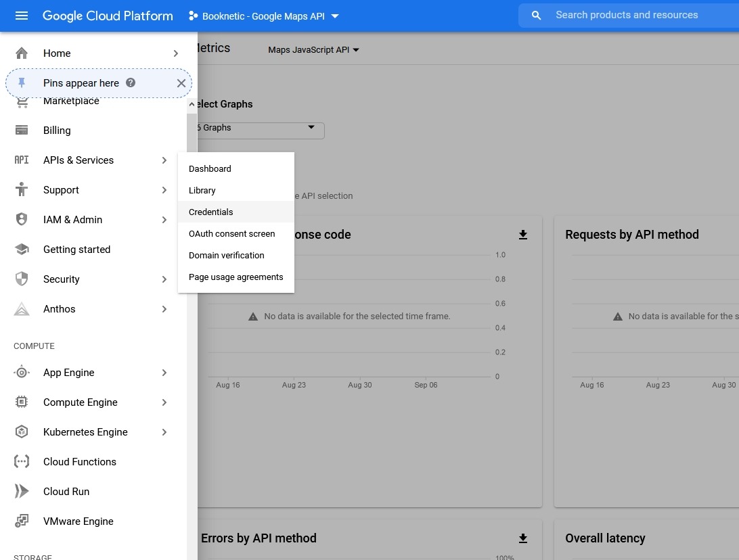Viewport: 739px width, 560px height.
Task: Click the sidebar scroll up arrow
Action: pos(192,104)
